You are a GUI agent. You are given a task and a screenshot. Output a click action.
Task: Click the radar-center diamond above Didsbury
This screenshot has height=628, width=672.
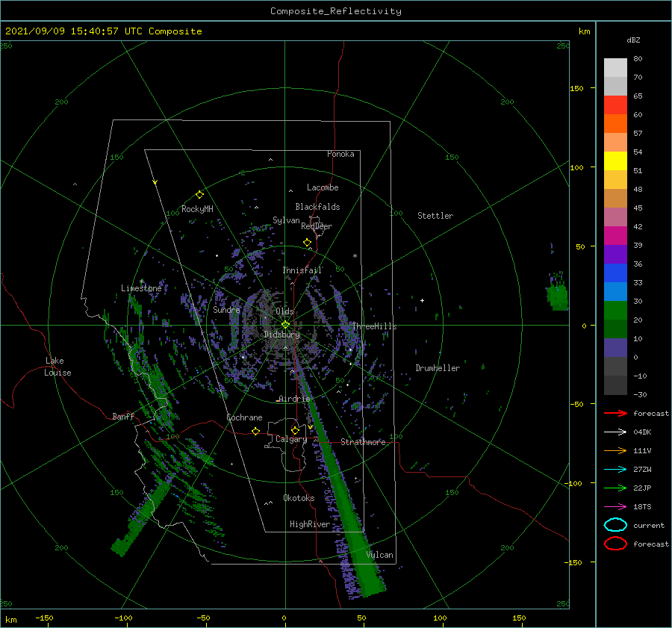[285, 325]
